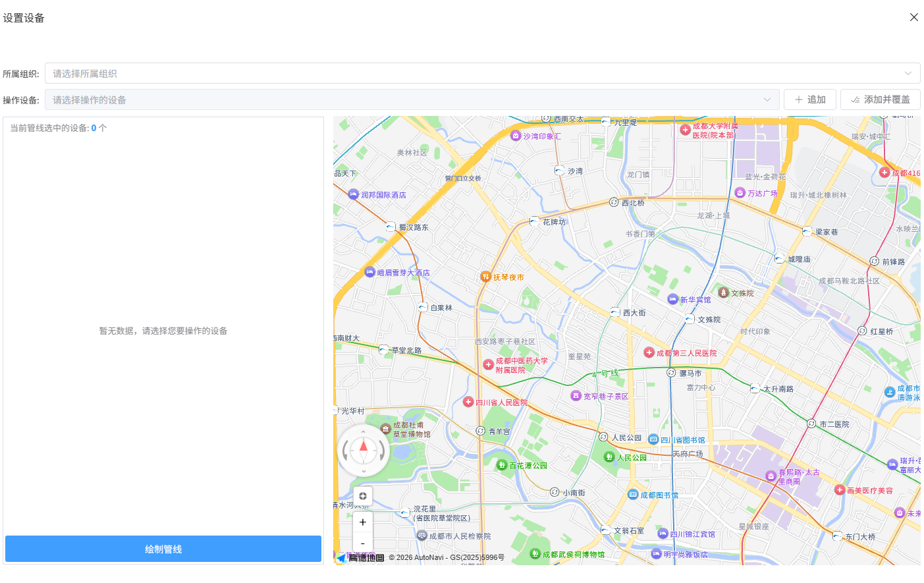Click the 成都杜甫草堂博物馆 museum marker icon
Image resolution: width=924 pixels, height=583 pixels.
386,429
